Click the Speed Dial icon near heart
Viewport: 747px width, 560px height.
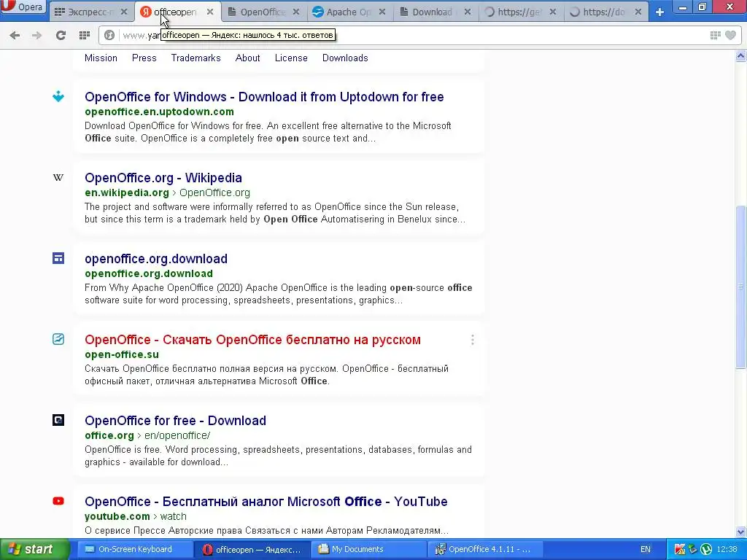coord(715,35)
